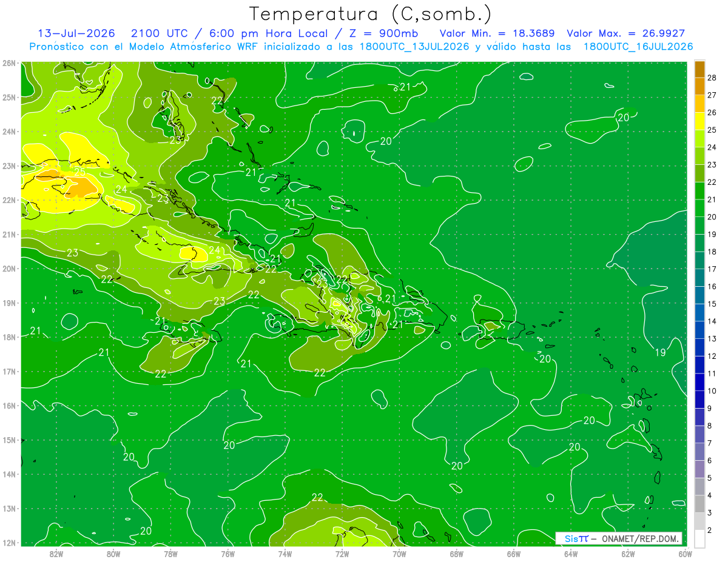Click the 68W longitude axis label

[x=456, y=554]
